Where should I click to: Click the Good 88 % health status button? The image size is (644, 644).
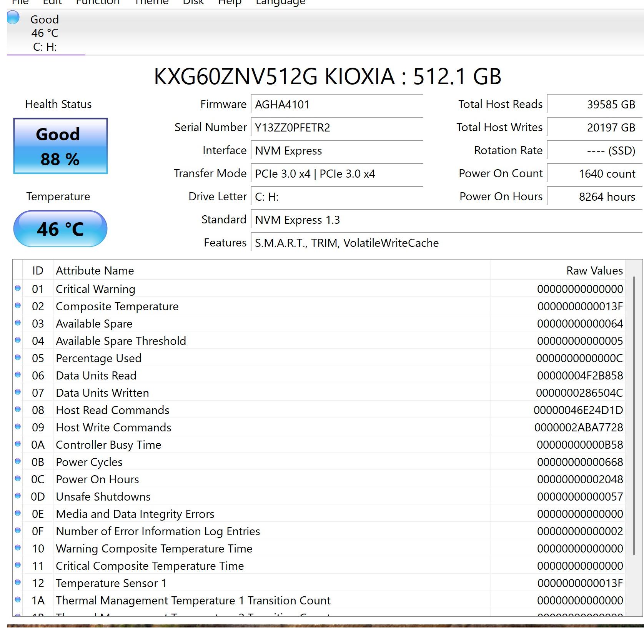point(60,146)
